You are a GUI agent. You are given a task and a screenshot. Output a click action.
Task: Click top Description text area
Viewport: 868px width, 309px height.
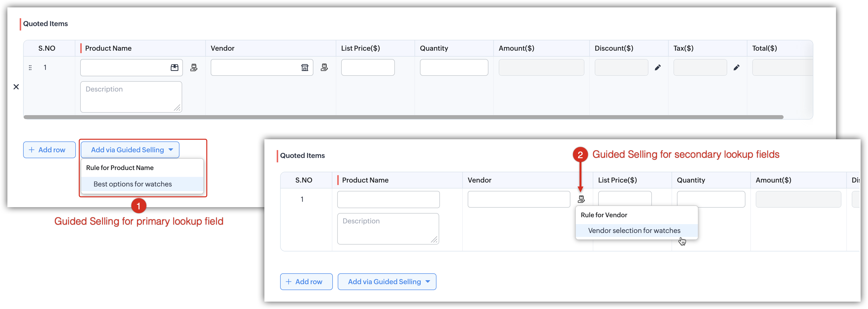131,97
